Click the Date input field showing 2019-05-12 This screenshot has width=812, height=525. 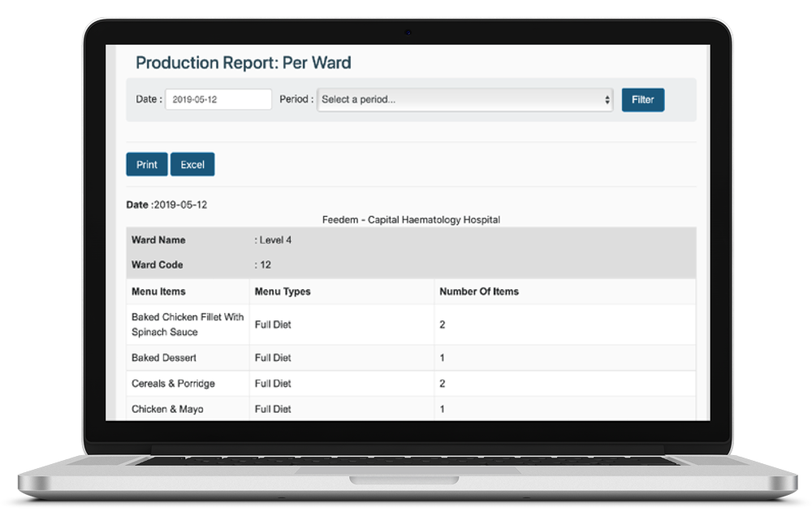(x=218, y=99)
